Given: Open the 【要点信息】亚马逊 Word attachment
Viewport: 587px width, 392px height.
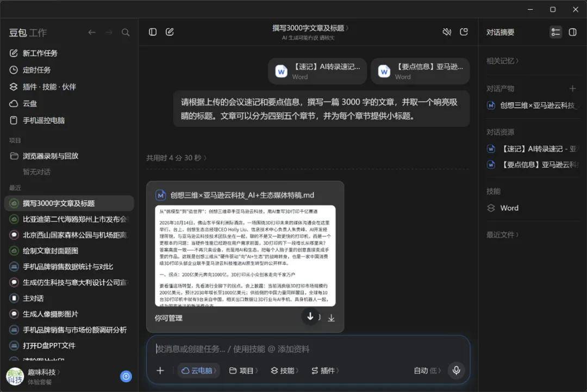Looking at the screenshot, I should pyautogui.click(x=420, y=71).
